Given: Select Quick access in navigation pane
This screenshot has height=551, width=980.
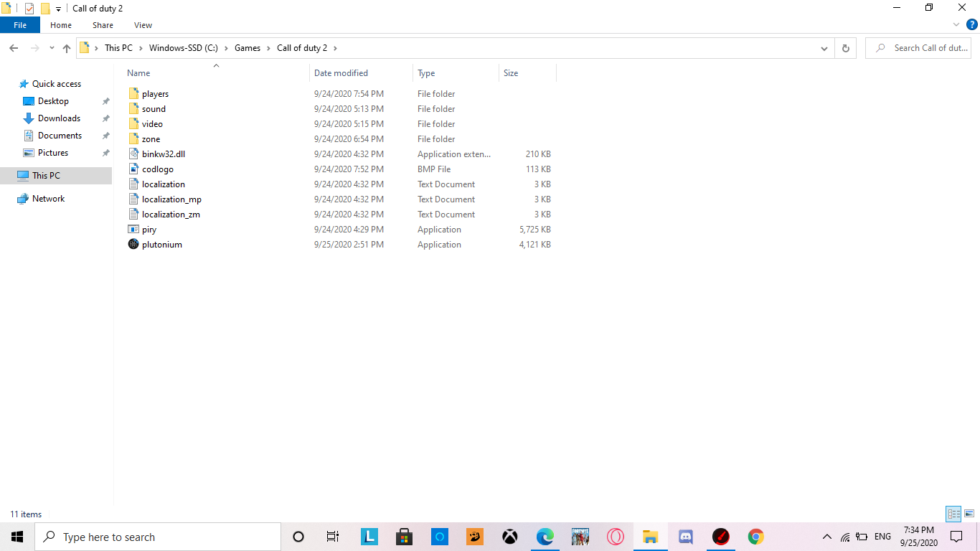Looking at the screenshot, I should 57,84.
